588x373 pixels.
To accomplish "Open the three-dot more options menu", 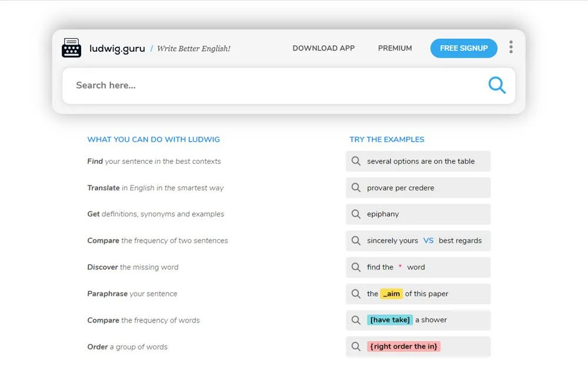I will click(x=511, y=47).
